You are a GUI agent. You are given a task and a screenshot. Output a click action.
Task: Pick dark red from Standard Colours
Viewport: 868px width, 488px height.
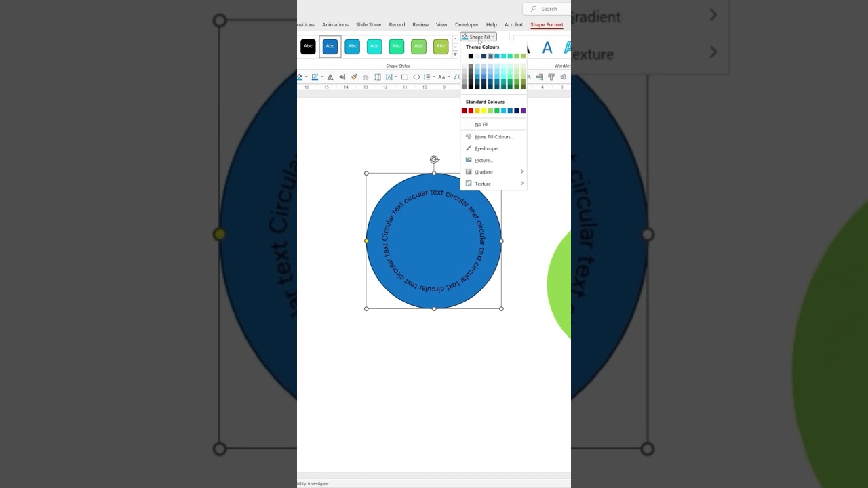tap(465, 111)
